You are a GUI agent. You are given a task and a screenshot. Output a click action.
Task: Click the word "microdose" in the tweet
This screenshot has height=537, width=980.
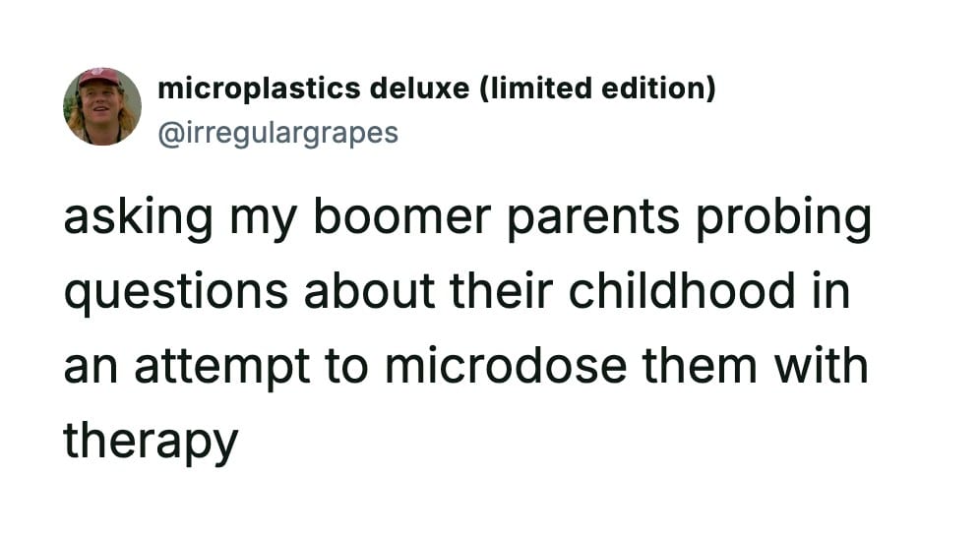505,366
